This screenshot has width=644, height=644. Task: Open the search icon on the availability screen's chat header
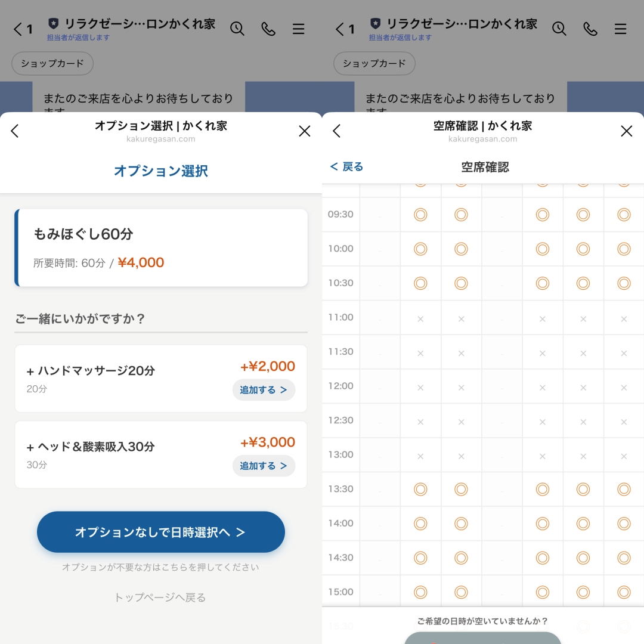point(559,28)
